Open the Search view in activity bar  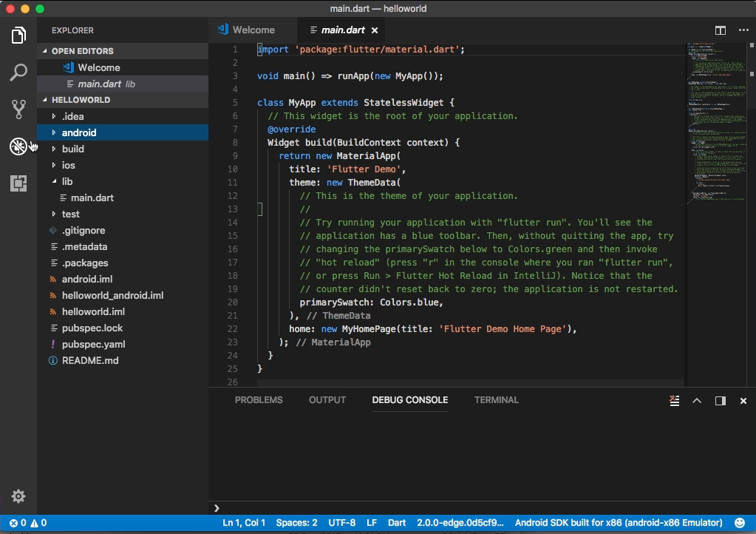[x=18, y=72]
